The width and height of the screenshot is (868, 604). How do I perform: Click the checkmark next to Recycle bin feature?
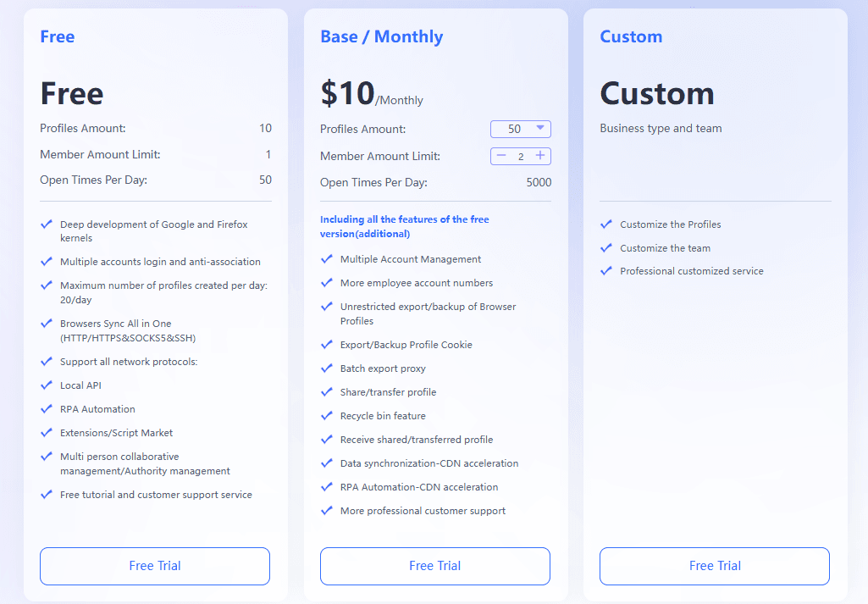pos(327,416)
